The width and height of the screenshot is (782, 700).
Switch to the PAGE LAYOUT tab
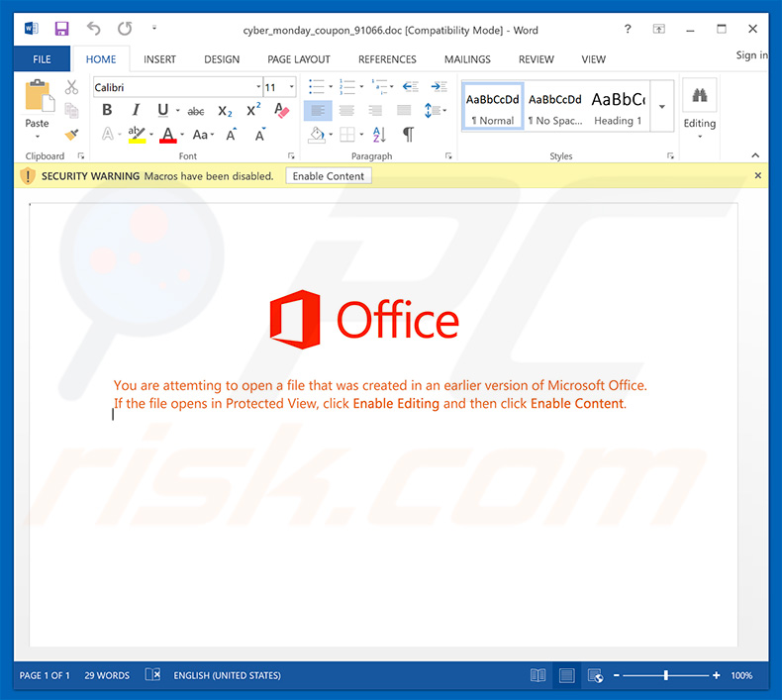pos(298,59)
